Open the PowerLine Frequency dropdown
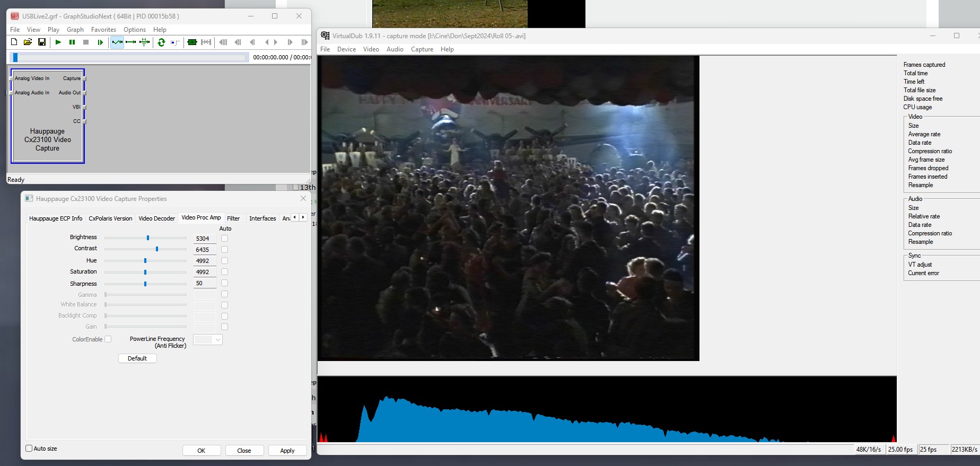 pos(208,340)
